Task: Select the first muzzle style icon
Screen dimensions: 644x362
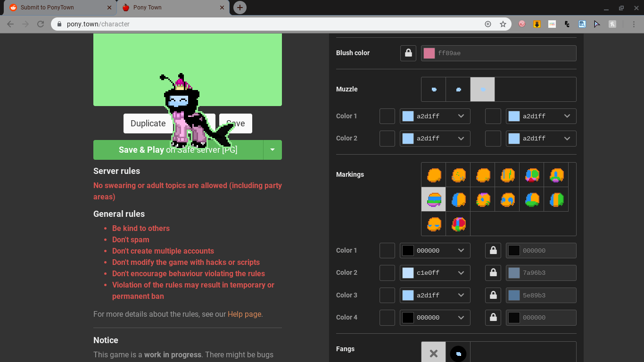Action: (x=433, y=89)
